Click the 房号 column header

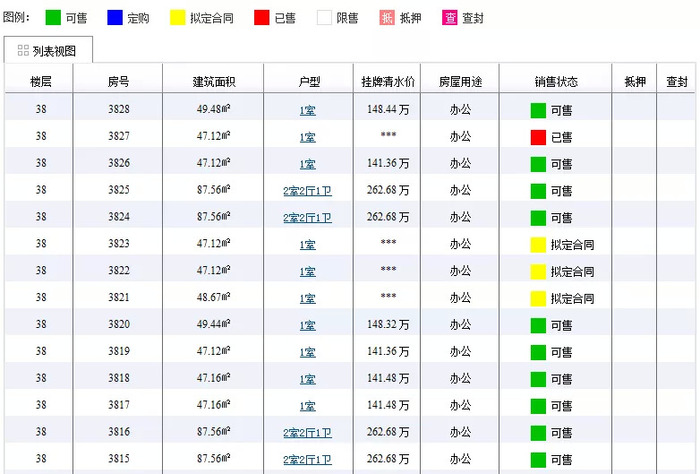(x=119, y=82)
